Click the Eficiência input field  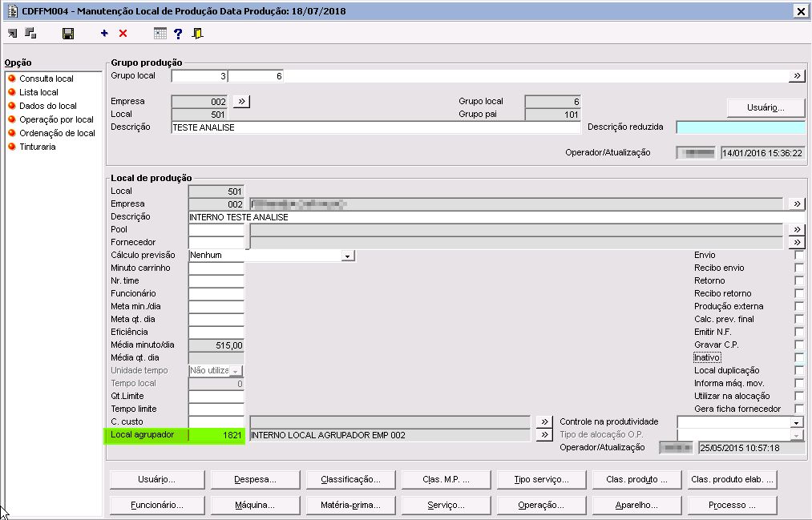[x=216, y=333]
